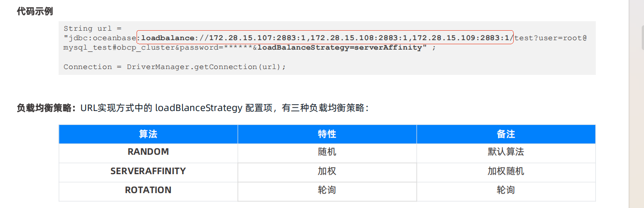Select the RANDOM algorithm cell
Screen dimensions: 644x208
click(x=148, y=152)
